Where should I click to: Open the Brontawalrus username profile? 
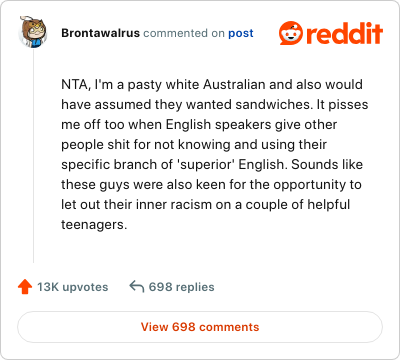[x=100, y=33]
